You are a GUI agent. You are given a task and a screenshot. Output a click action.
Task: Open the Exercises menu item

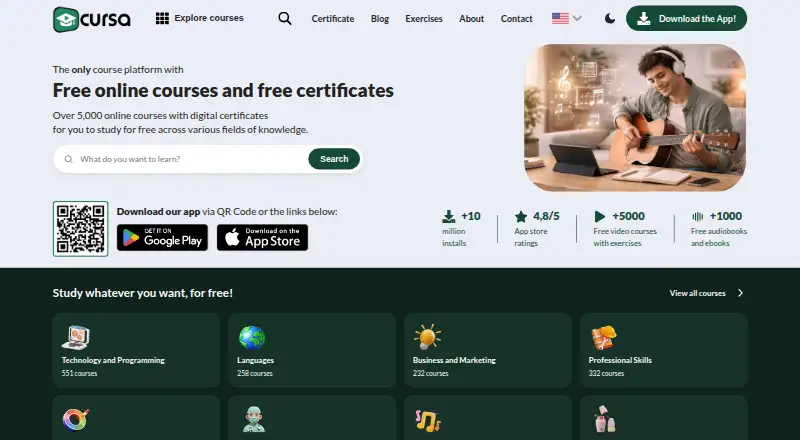pos(424,19)
